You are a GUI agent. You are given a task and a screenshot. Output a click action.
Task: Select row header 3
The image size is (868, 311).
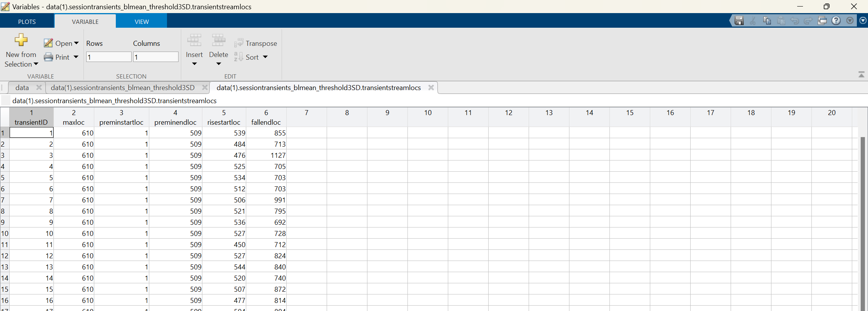(x=5, y=155)
